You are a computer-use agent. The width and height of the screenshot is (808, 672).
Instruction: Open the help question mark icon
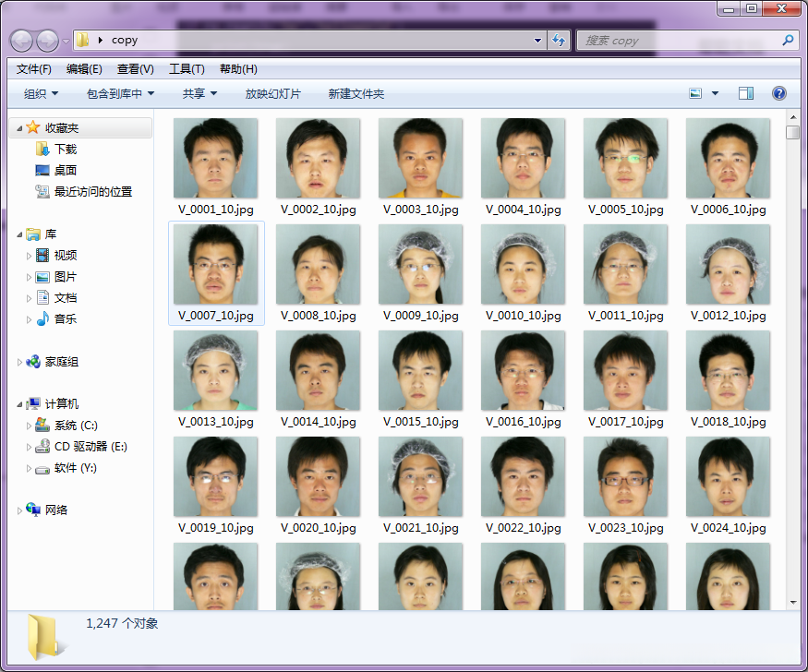778,93
